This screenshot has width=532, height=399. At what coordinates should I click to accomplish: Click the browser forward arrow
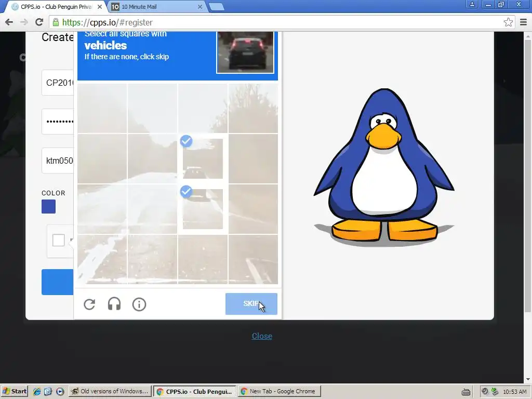click(24, 22)
